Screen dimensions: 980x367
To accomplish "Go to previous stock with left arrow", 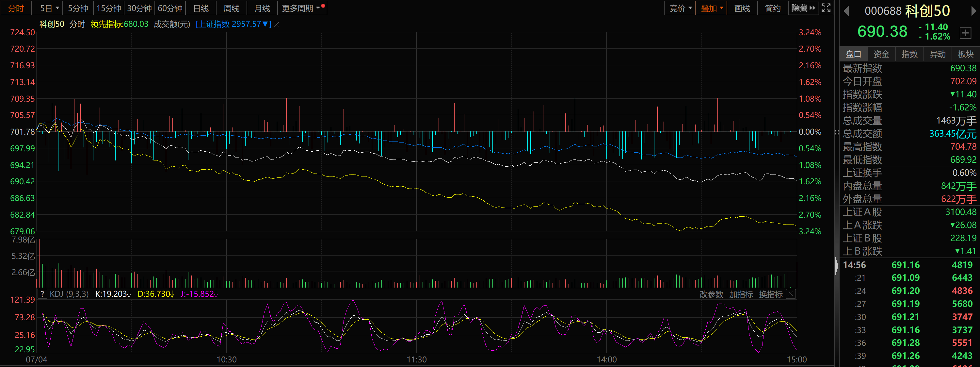I will click(846, 11).
